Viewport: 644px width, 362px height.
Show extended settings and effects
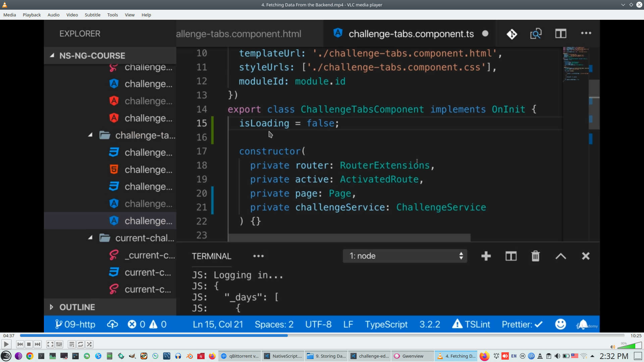point(59,344)
